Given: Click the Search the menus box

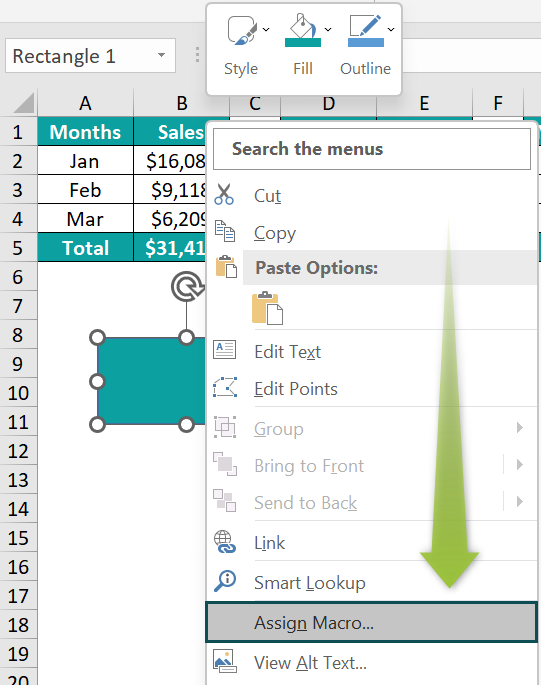Looking at the screenshot, I should 372,149.
